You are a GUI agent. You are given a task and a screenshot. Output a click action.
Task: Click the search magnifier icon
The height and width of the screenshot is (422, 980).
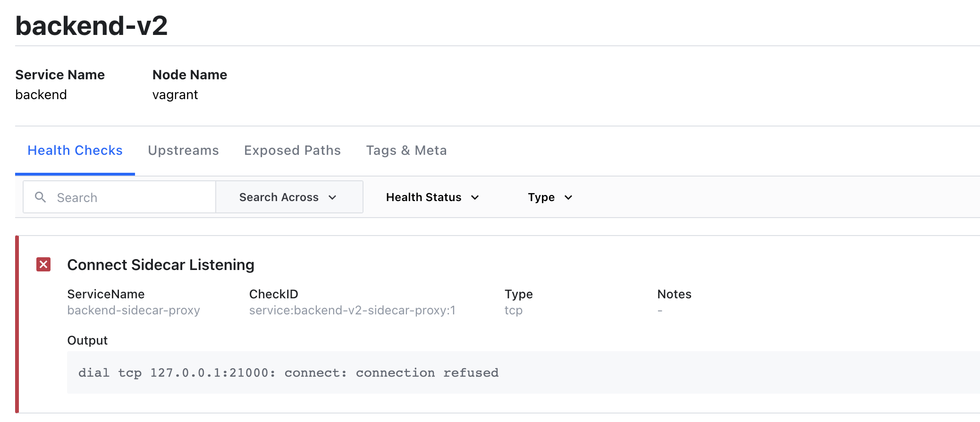41,197
